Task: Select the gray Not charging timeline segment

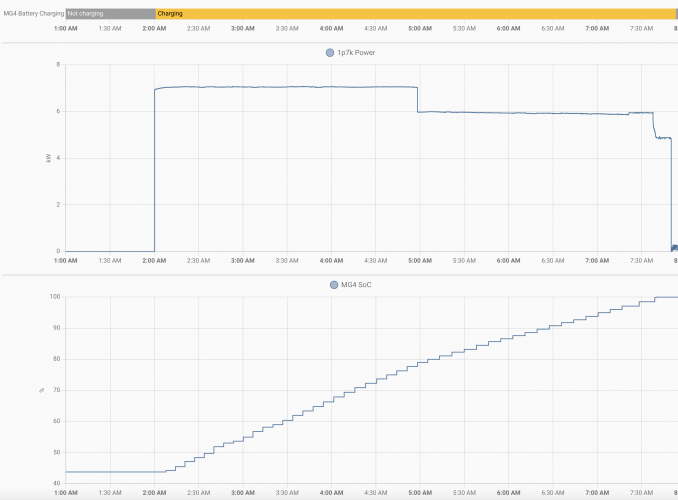Action: 110,14
